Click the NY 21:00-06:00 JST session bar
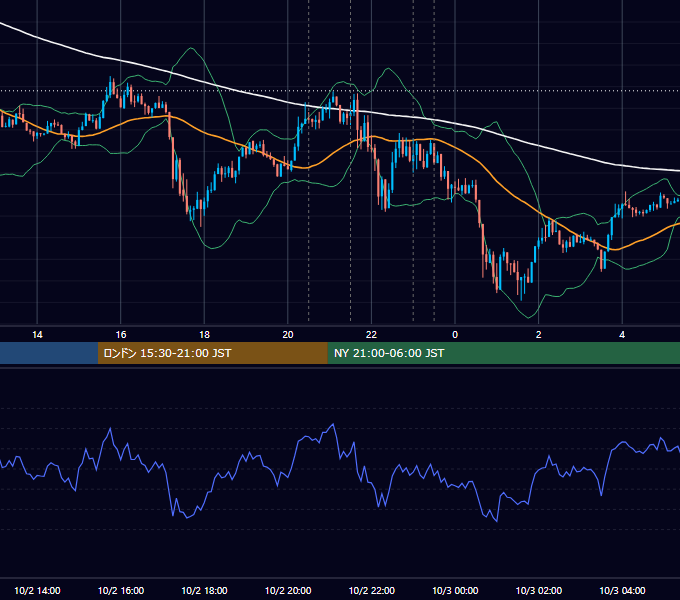Screen dimensions: 680x600 (x=503, y=353)
